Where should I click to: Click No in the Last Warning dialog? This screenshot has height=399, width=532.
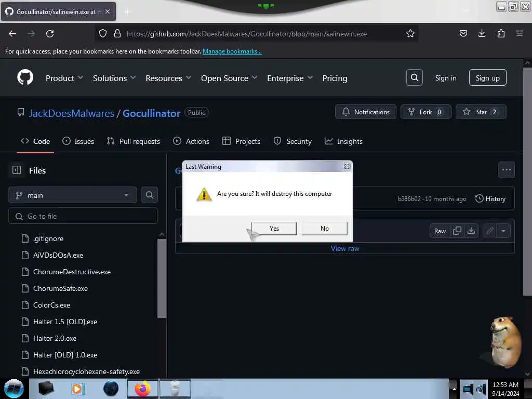point(325,229)
